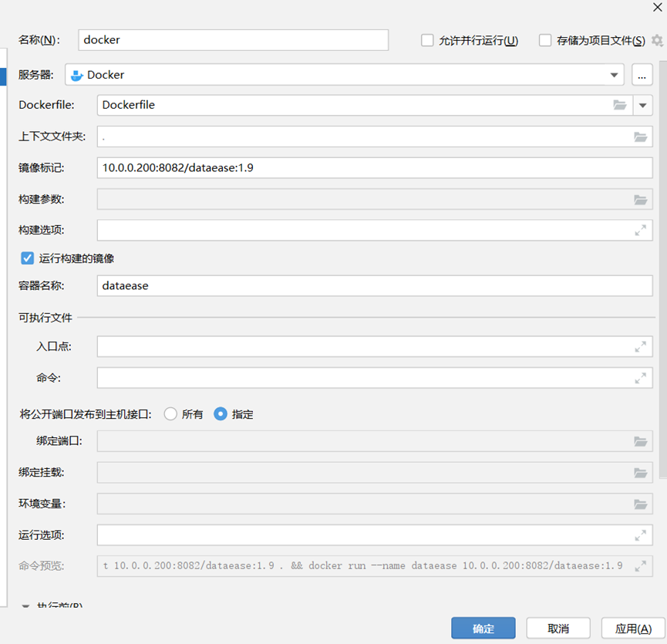Expand the 命令预览 editor icon

[640, 565]
